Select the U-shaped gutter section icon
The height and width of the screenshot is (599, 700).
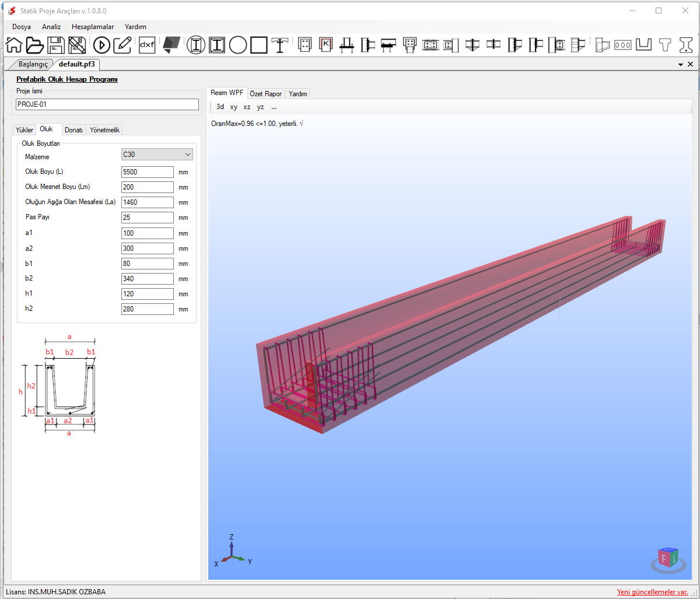pos(644,45)
